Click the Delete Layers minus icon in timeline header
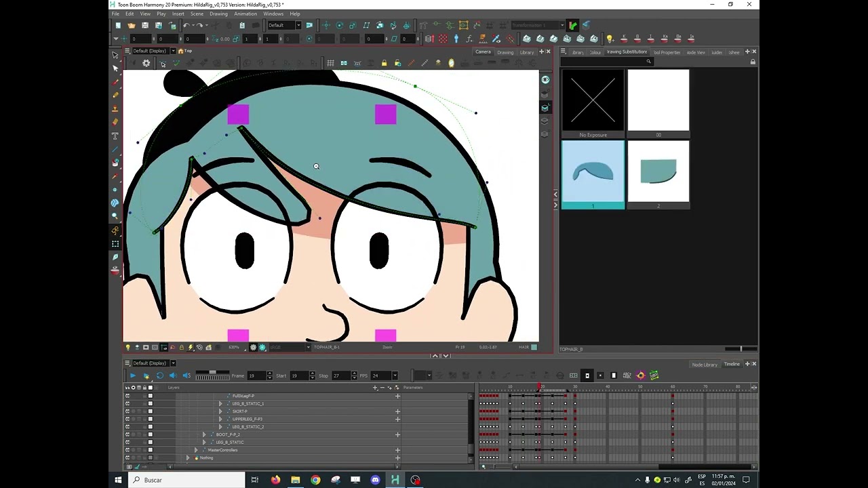 382,388
